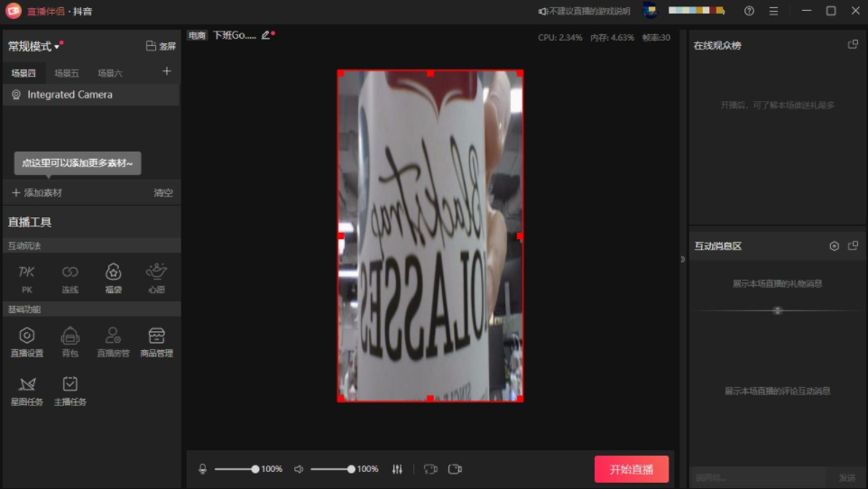Viewport: 868px width, 489px height.
Task: Click 添加素材 to add a source
Action: click(x=37, y=193)
